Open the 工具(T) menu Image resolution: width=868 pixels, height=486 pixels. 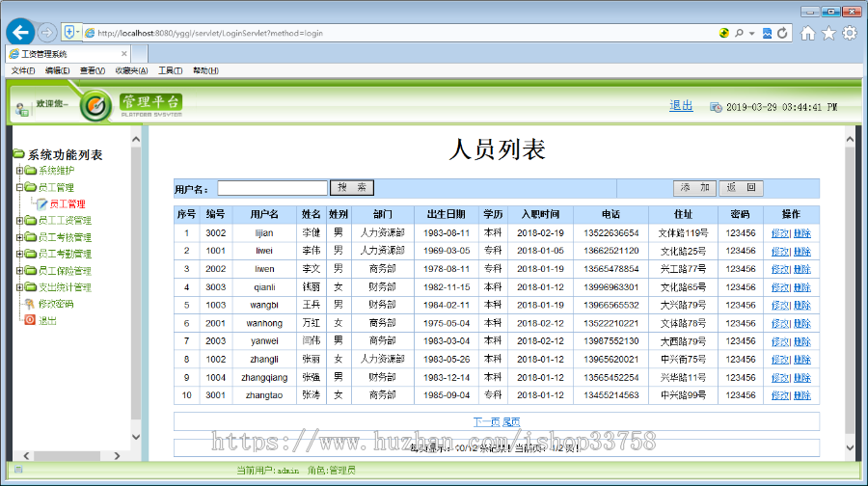(x=171, y=70)
